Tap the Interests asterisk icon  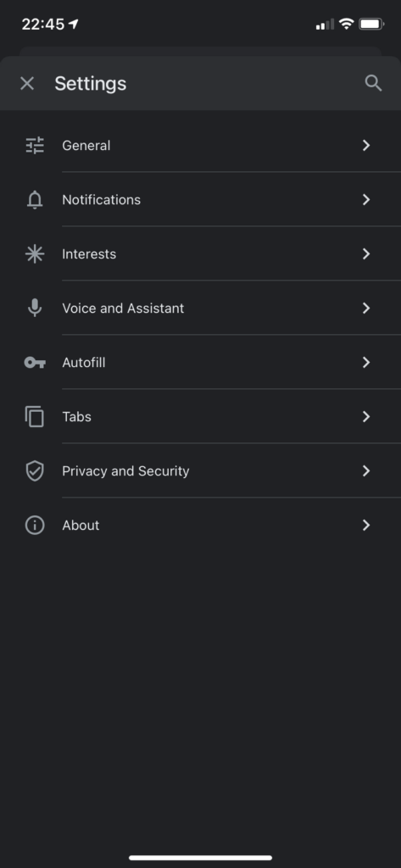point(35,253)
